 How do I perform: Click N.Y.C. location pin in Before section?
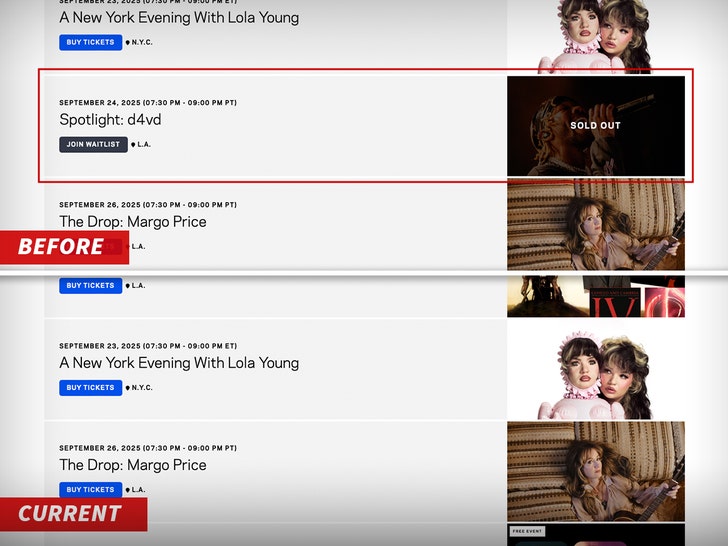point(139,42)
